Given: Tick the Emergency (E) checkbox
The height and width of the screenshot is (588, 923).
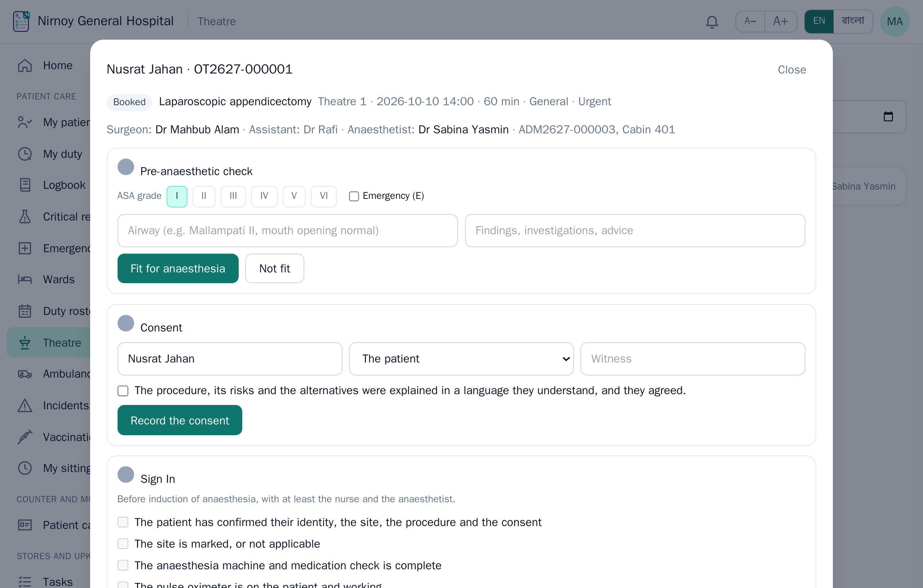Looking at the screenshot, I should [354, 196].
